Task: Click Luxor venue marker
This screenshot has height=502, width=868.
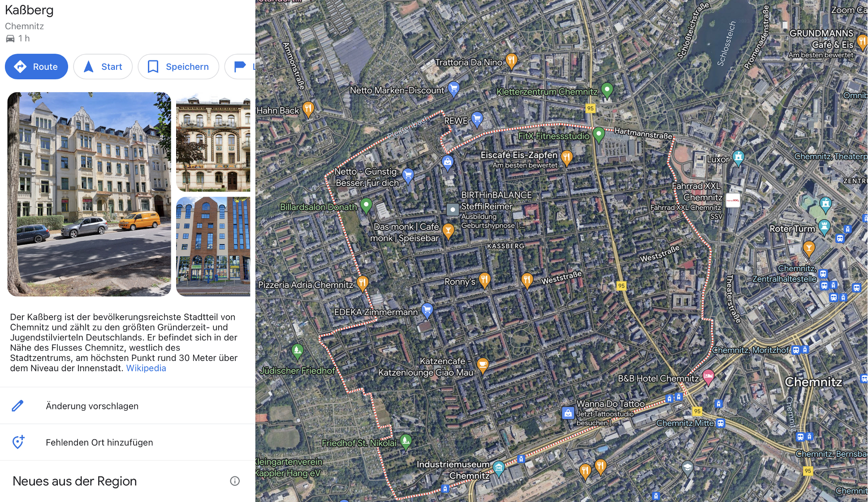Action: [x=738, y=157]
